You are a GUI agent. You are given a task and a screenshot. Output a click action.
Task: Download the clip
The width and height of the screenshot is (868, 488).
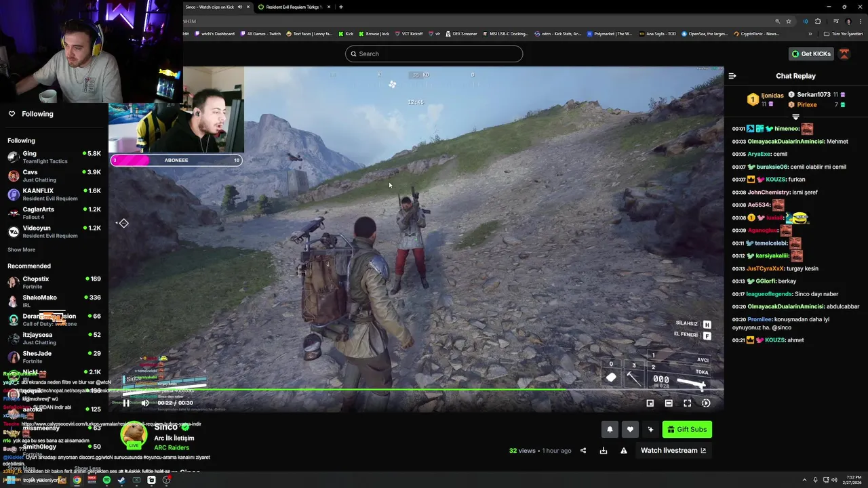pyautogui.click(x=604, y=451)
